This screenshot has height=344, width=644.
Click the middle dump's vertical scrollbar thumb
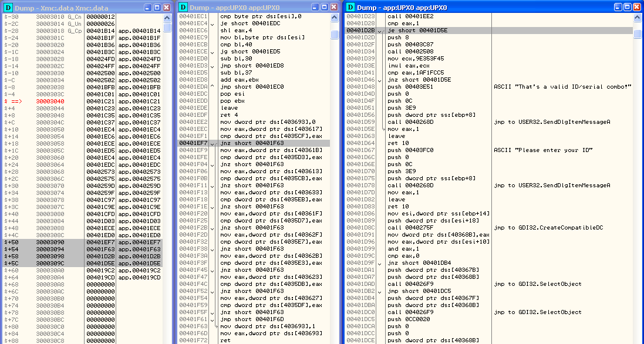pyautogui.click(x=335, y=35)
